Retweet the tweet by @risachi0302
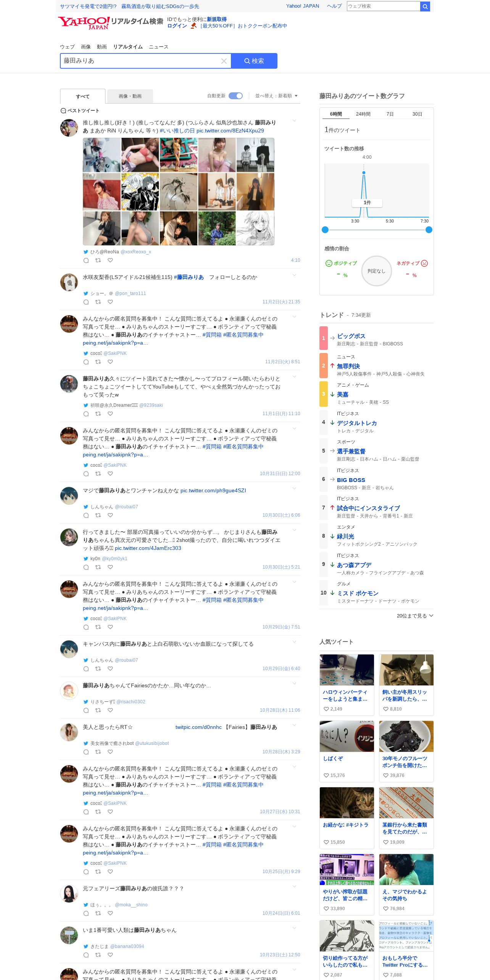Image resolution: width=490 pixels, height=980 pixels. pyautogui.click(x=98, y=710)
